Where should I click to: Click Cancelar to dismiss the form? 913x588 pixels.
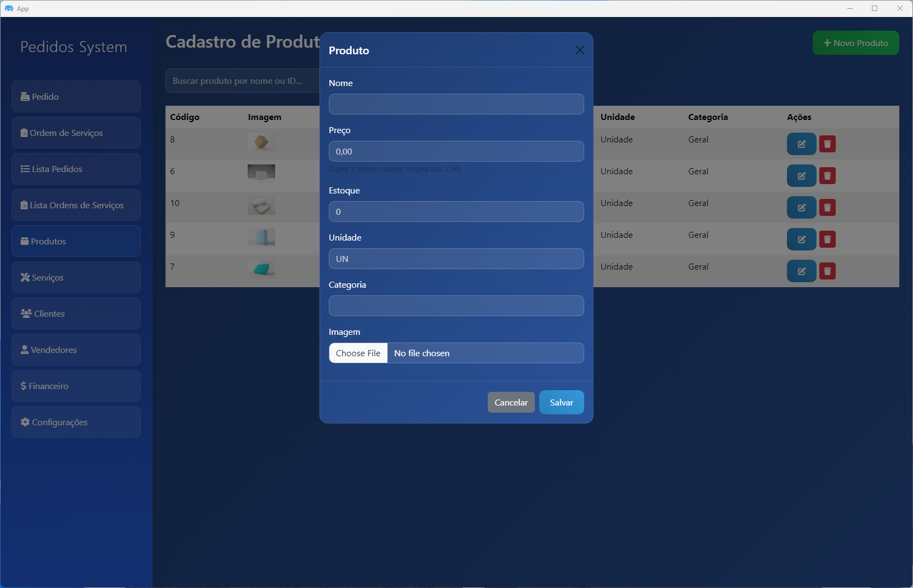coord(511,402)
